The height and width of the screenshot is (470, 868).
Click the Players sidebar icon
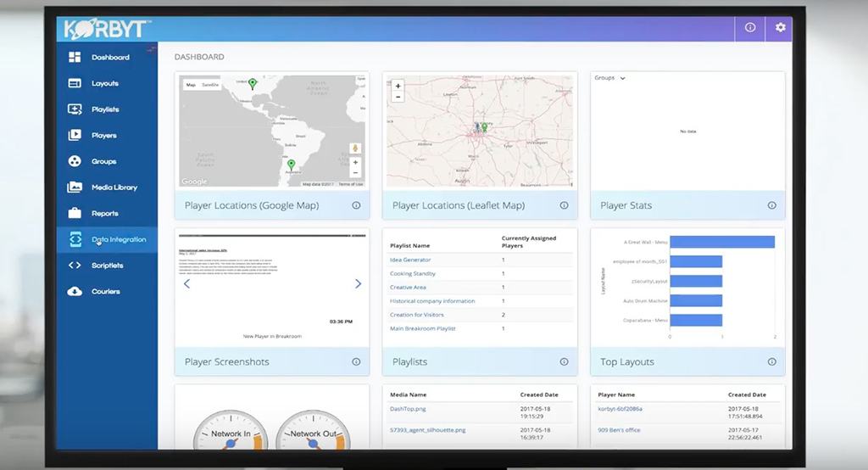click(x=75, y=136)
